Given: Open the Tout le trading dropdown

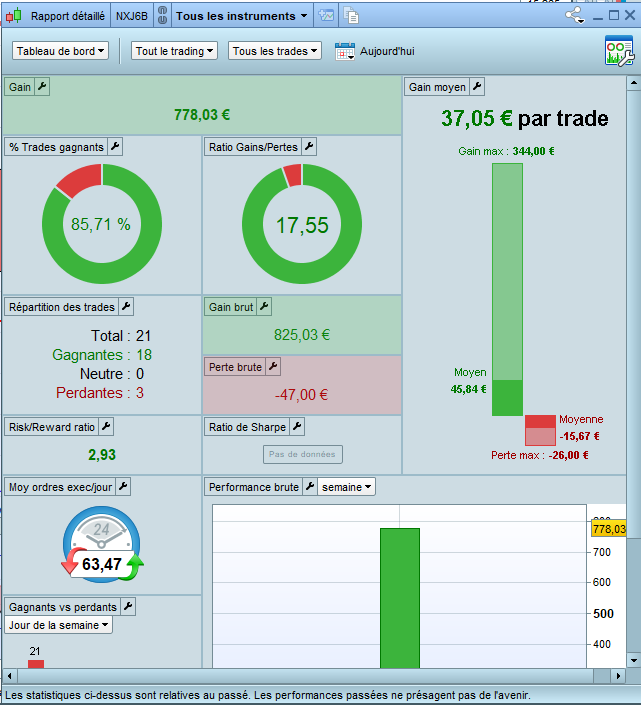Looking at the screenshot, I should [x=174, y=51].
